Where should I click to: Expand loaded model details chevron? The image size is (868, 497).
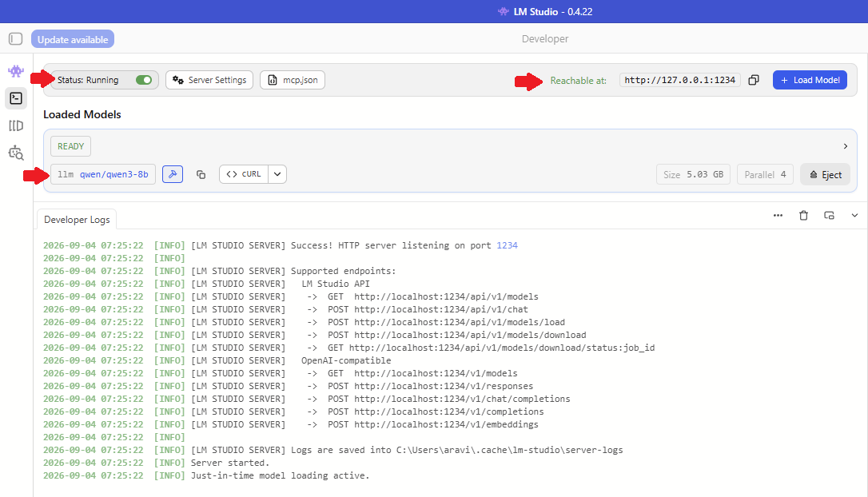[x=846, y=146]
